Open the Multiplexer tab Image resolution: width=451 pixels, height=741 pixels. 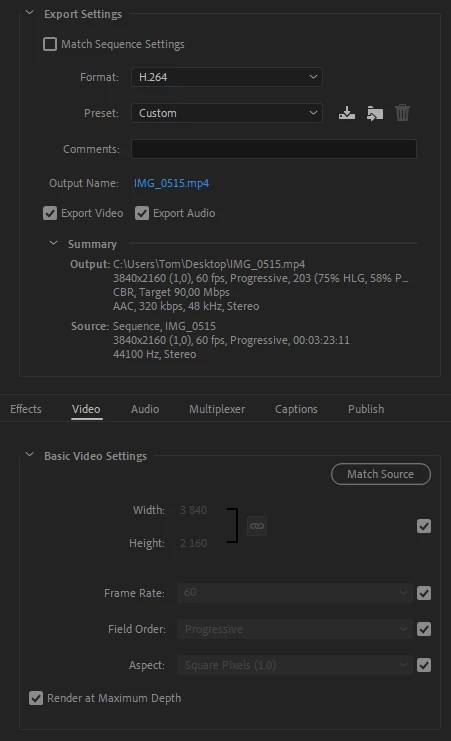(x=217, y=409)
